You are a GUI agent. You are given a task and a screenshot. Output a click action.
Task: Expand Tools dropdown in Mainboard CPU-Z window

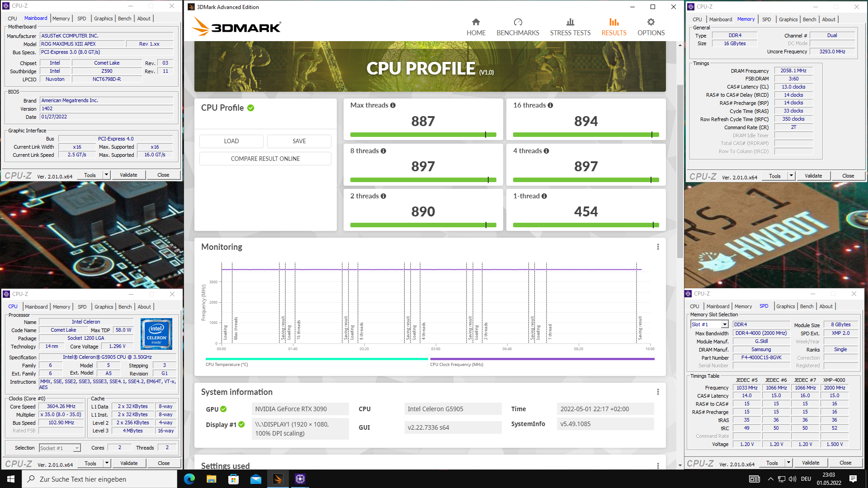107,175
